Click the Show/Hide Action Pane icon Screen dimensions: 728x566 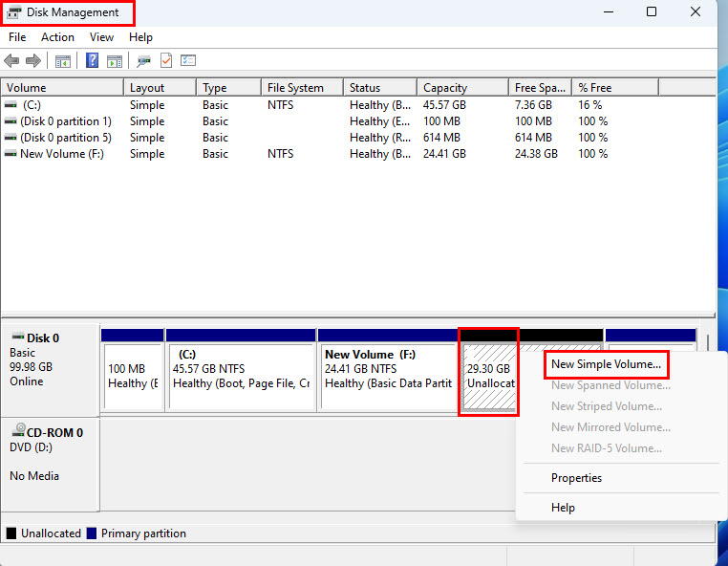[115, 61]
